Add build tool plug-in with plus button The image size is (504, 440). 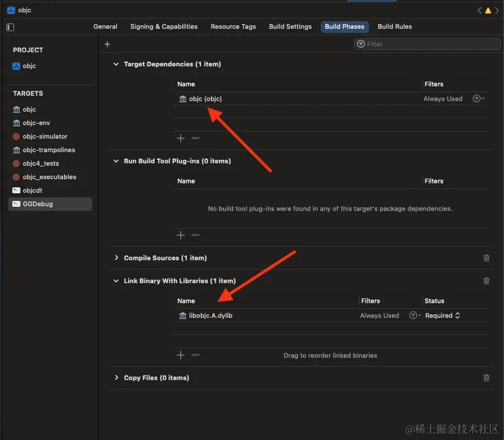[x=181, y=236]
